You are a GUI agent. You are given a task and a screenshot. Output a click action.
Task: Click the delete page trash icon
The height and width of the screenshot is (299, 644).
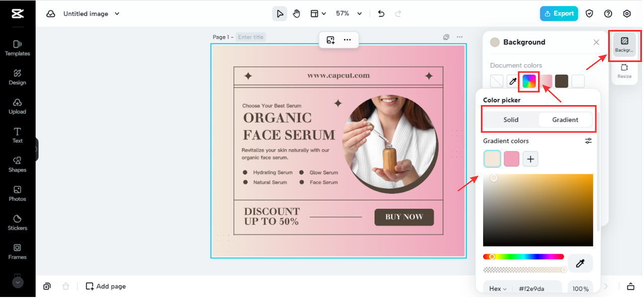pos(65,286)
